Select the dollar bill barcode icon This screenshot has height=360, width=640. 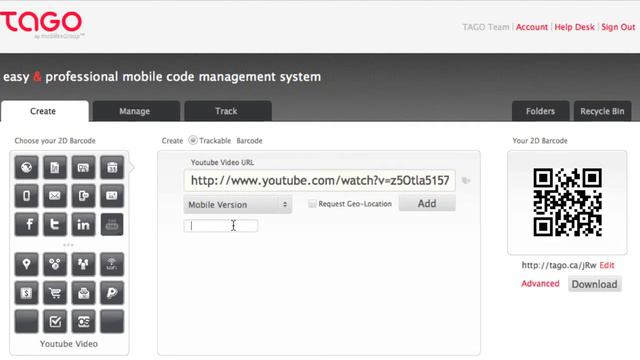point(27,293)
